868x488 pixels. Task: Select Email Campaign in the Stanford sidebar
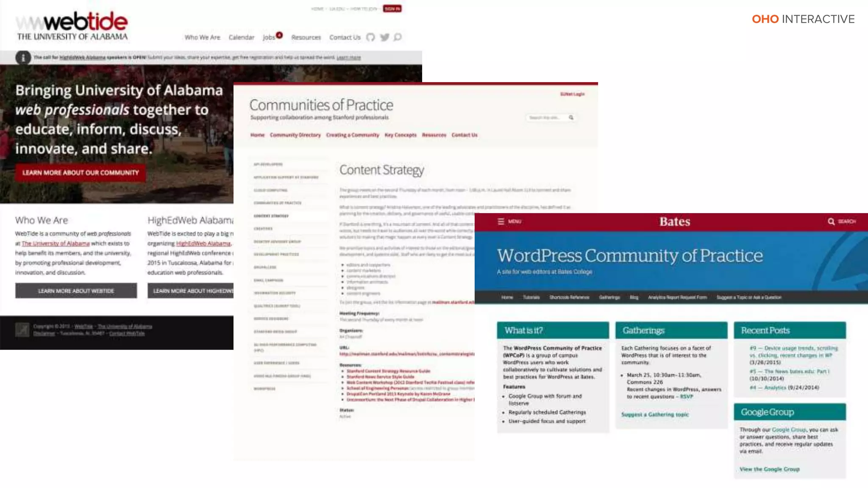pyautogui.click(x=268, y=280)
